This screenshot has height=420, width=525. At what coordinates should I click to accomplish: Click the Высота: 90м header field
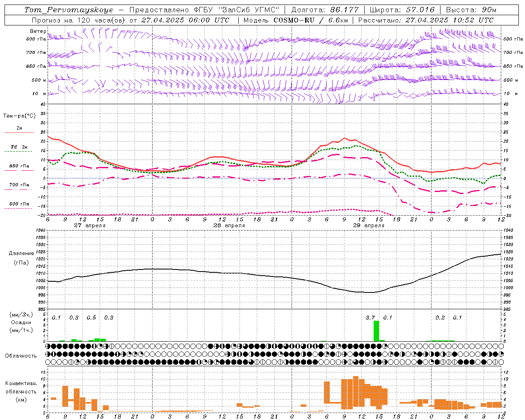471,10
